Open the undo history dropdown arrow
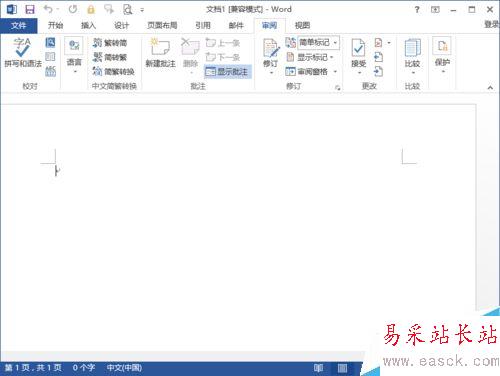 (57, 9)
